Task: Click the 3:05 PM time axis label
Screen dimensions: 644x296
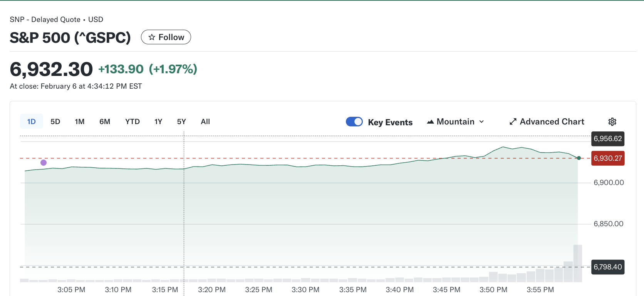Action: 71,290
